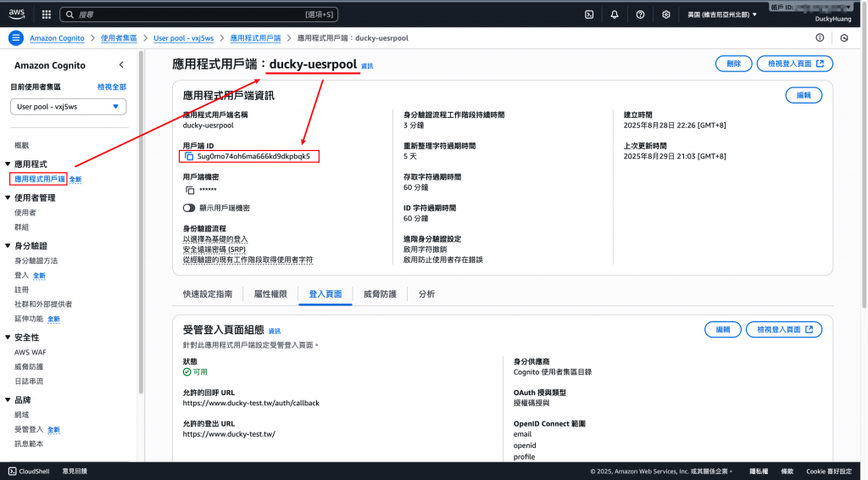Open 應用程式用戶端 in the sidebar
The height and width of the screenshot is (480, 868).
click(39, 179)
